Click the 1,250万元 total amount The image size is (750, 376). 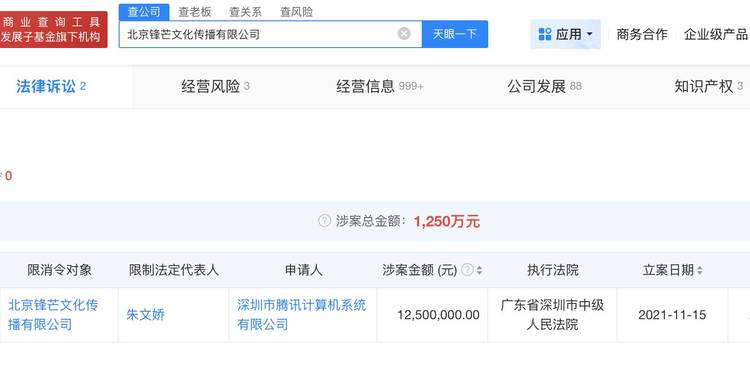[x=447, y=221]
